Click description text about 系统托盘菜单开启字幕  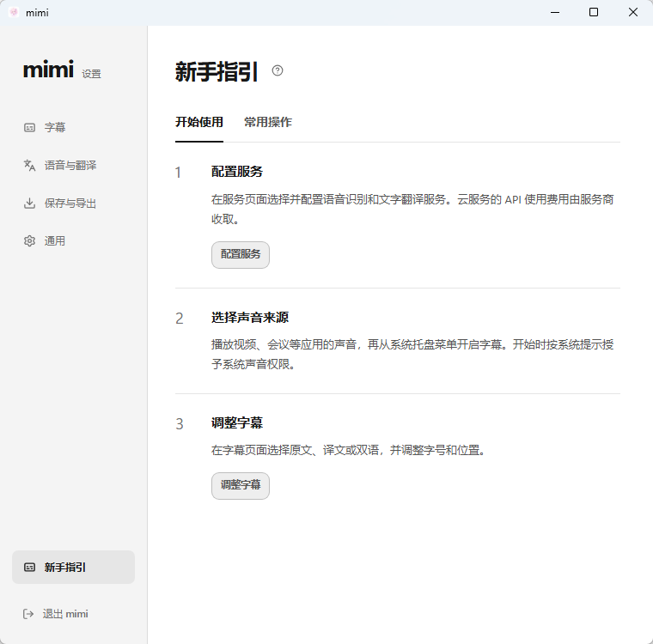pos(412,355)
